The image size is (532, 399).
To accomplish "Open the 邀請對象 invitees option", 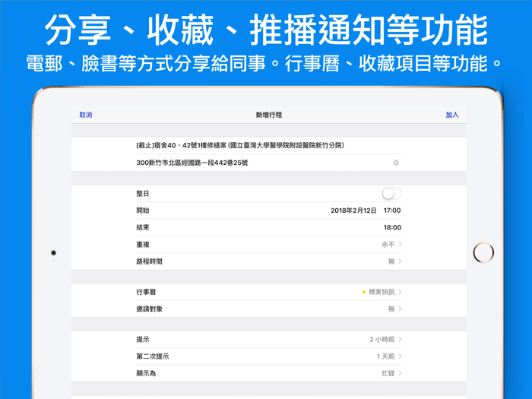I will (x=269, y=309).
